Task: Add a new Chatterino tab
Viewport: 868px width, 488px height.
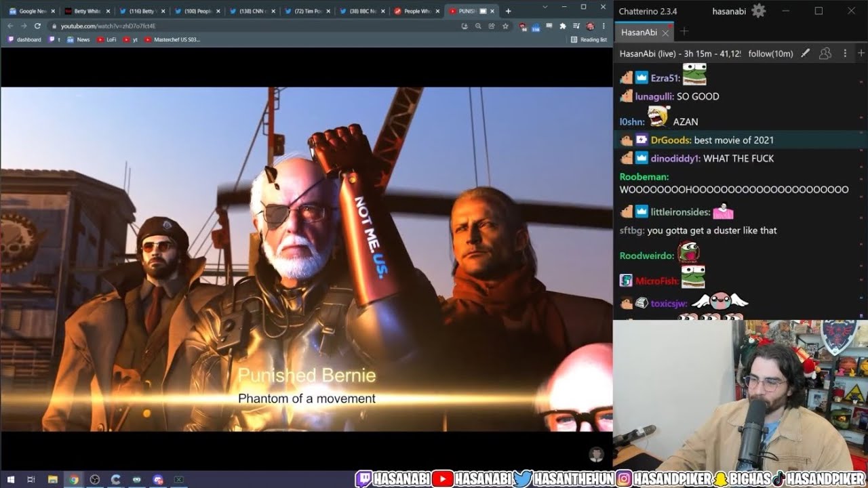Action: 684,32
